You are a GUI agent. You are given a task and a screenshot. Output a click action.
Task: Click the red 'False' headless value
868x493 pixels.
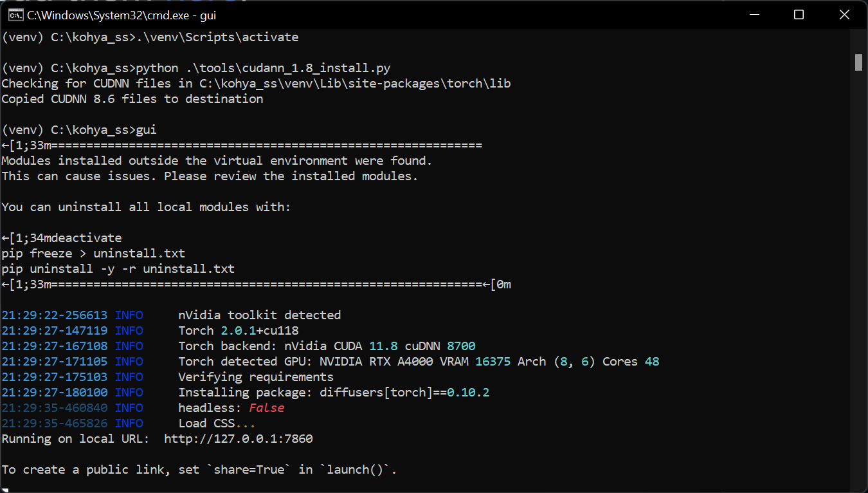pyautogui.click(x=266, y=408)
